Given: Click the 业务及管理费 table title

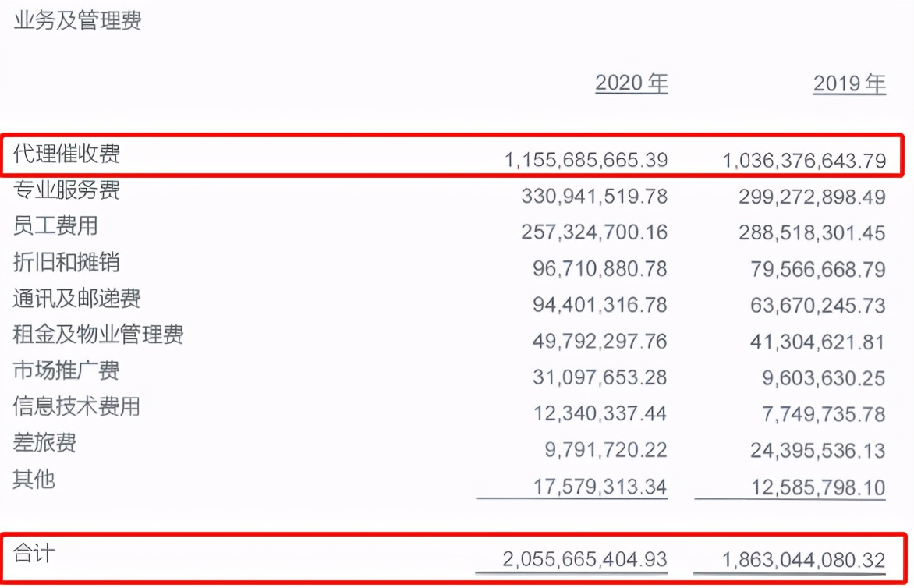Looking at the screenshot, I should pos(77,21).
